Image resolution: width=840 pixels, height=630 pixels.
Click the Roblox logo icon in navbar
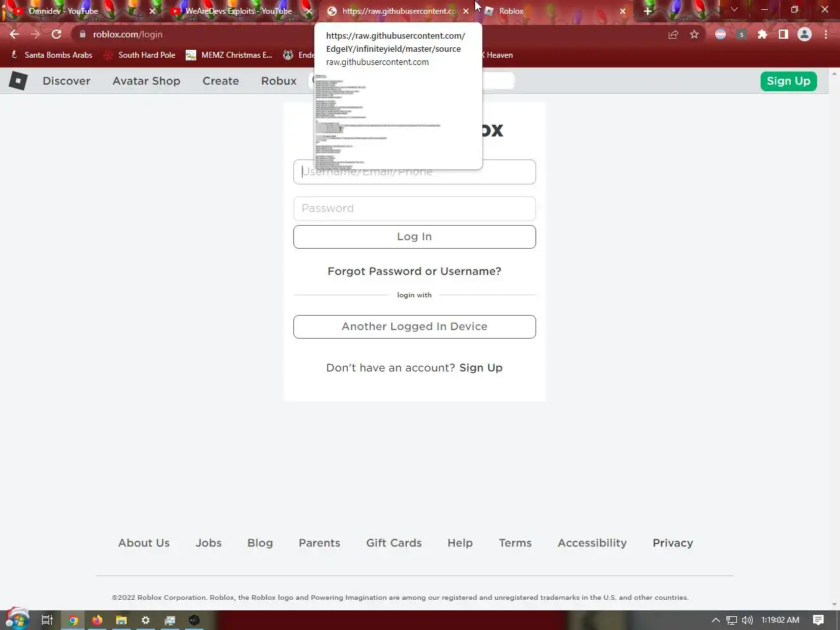point(18,81)
